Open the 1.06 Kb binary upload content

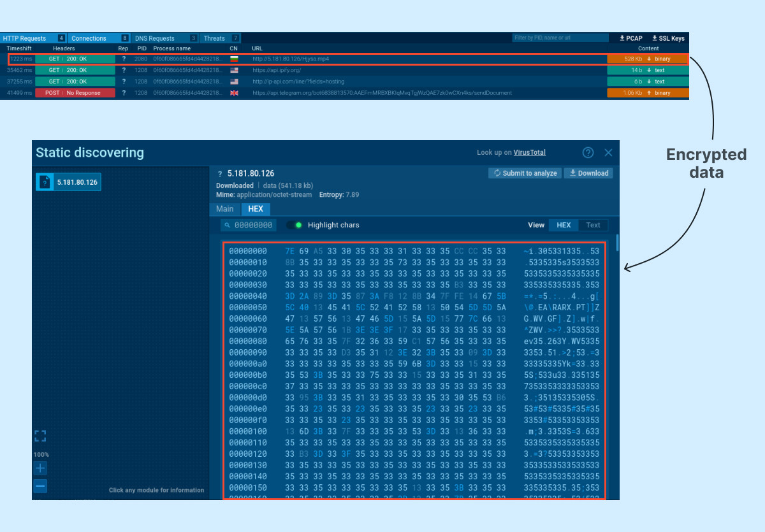click(x=648, y=93)
